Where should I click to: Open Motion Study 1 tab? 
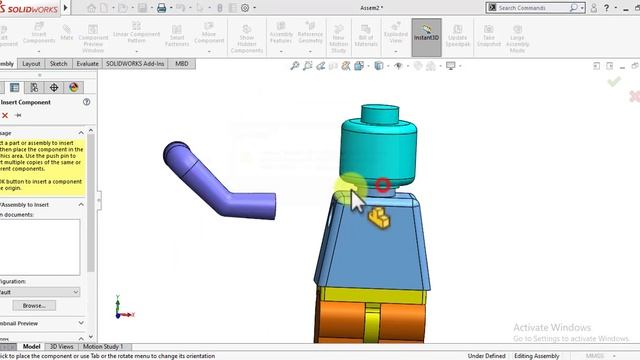pyautogui.click(x=103, y=347)
